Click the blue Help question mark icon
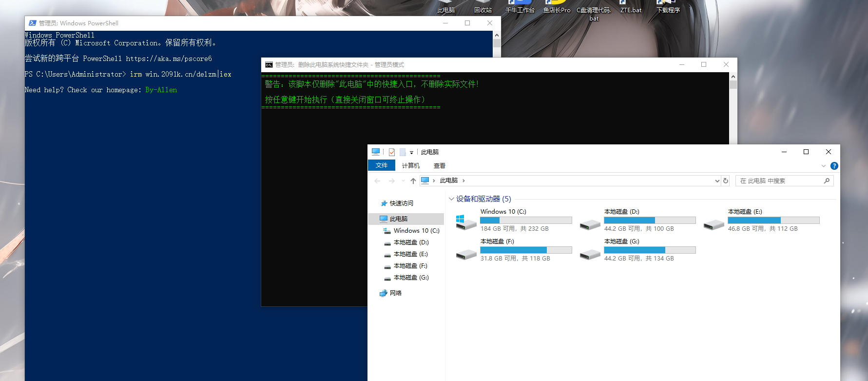This screenshot has width=868, height=381. click(834, 166)
